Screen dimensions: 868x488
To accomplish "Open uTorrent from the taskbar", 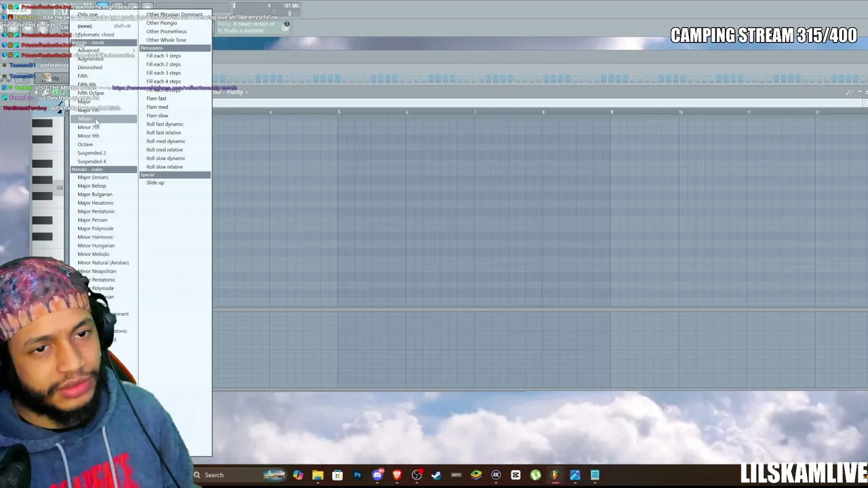I will (x=535, y=474).
